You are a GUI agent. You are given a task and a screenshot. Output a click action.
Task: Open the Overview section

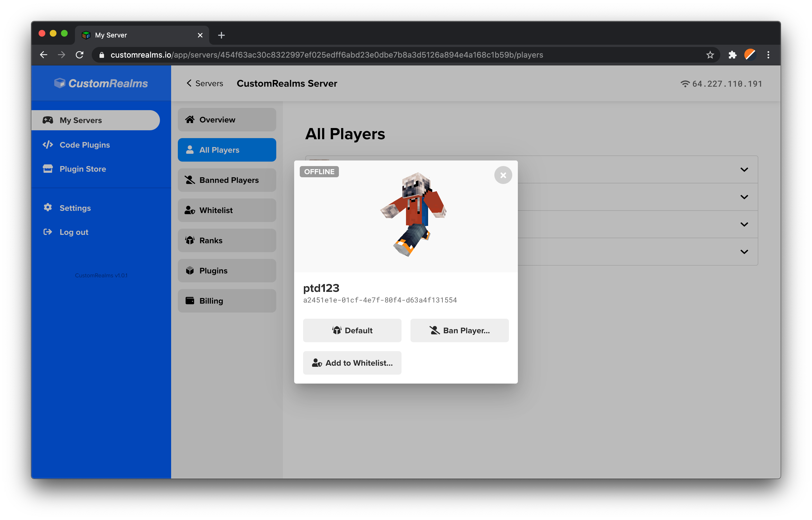[x=227, y=120]
